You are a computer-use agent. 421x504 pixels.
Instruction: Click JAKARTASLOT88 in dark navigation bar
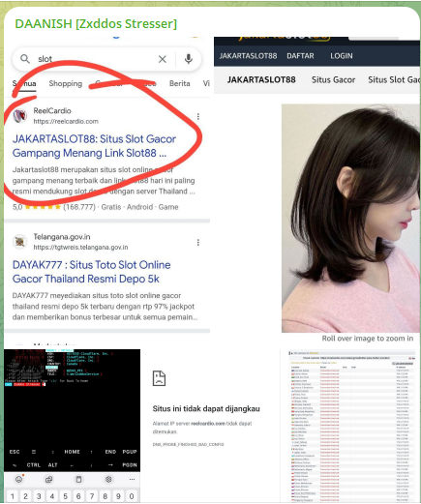coord(248,56)
